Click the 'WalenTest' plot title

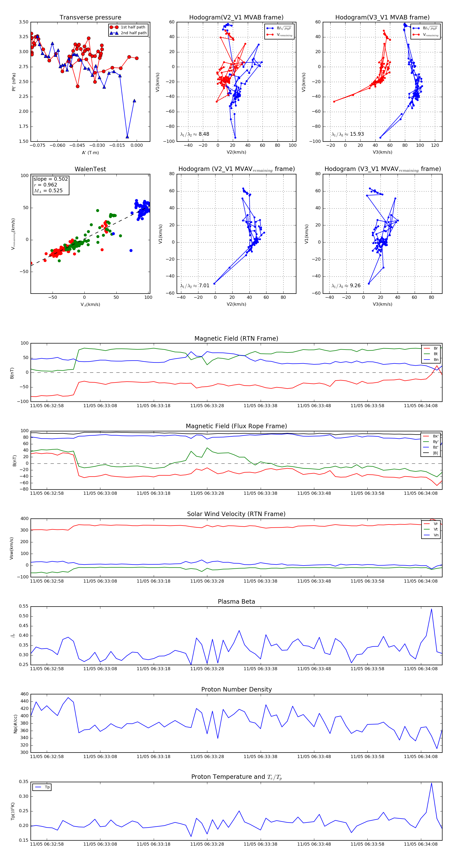pos(90,169)
